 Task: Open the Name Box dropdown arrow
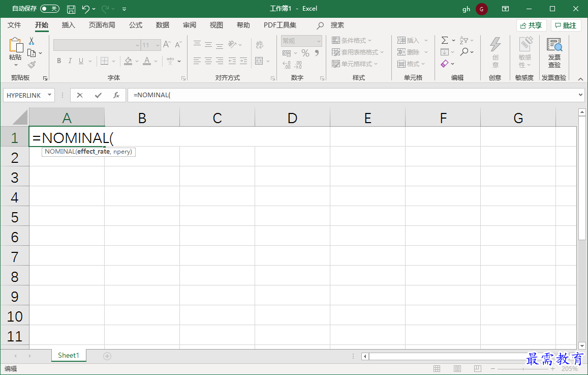coord(49,95)
